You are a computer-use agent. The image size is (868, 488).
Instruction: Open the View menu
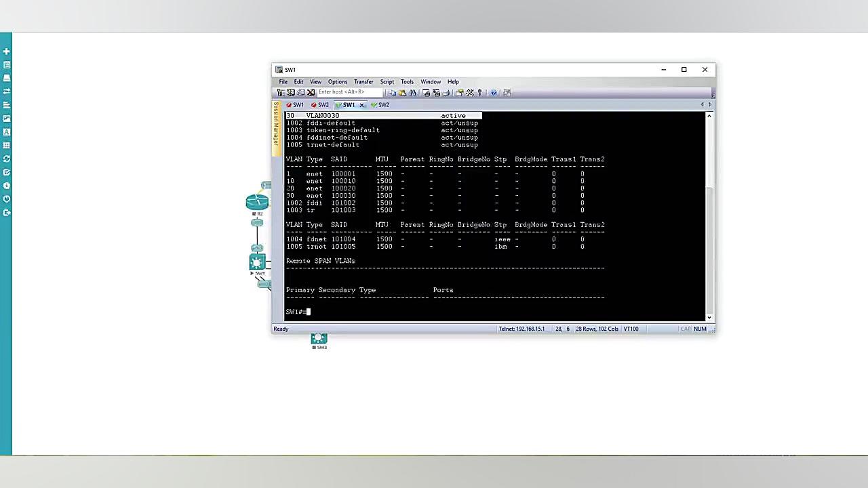coord(315,82)
